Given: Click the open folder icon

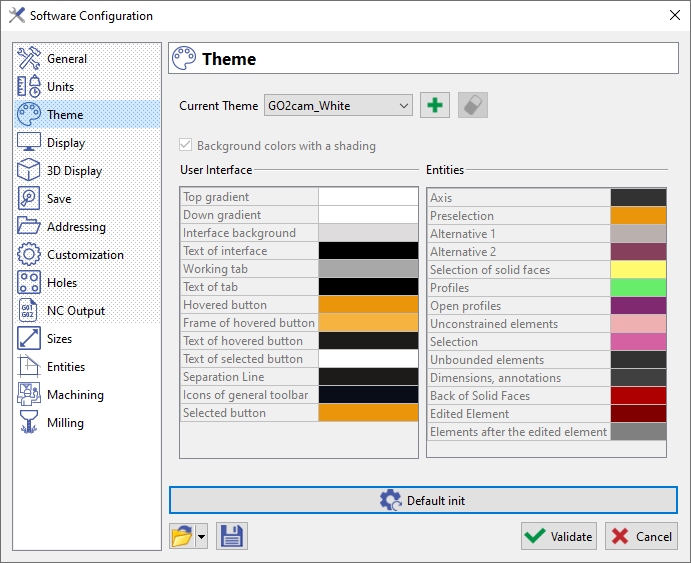Looking at the screenshot, I should point(181,536).
